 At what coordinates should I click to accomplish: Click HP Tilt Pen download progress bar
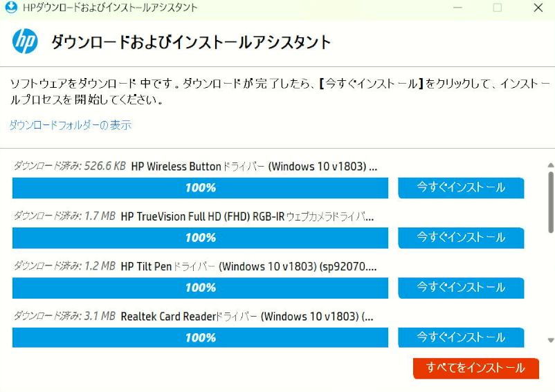(x=200, y=288)
